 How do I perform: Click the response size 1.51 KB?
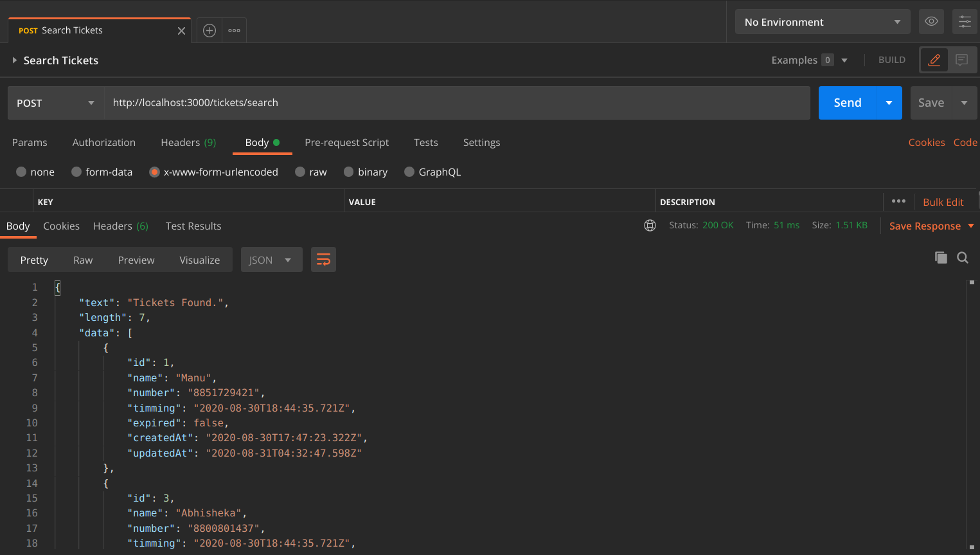point(851,225)
